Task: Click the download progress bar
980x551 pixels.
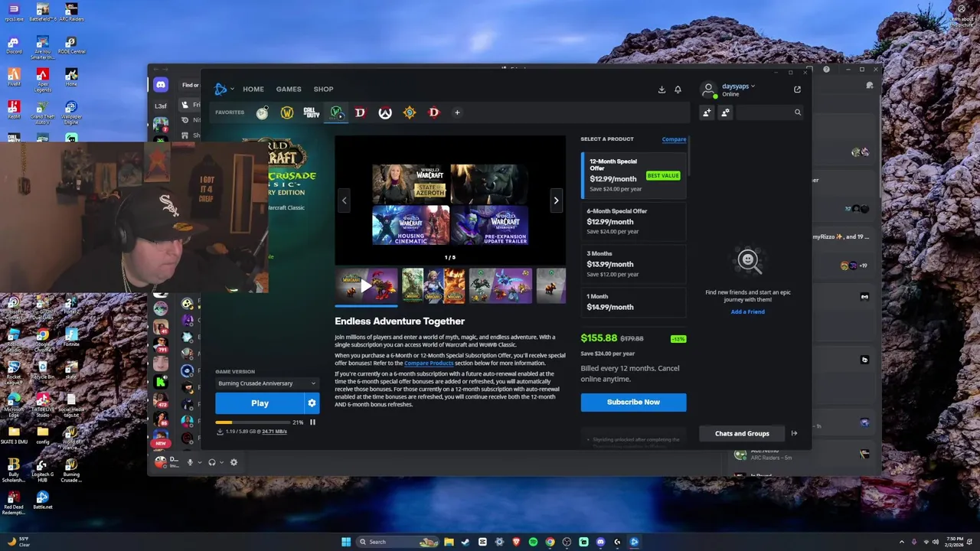Action: [252, 422]
